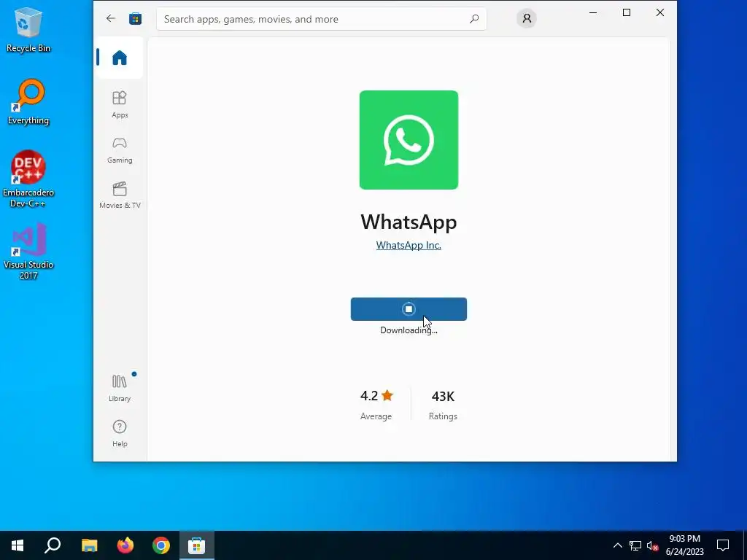Click the Microsoft Store taskbar icon
The height and width of the screenshot is (560, 747).
click(x=197, y=545)
